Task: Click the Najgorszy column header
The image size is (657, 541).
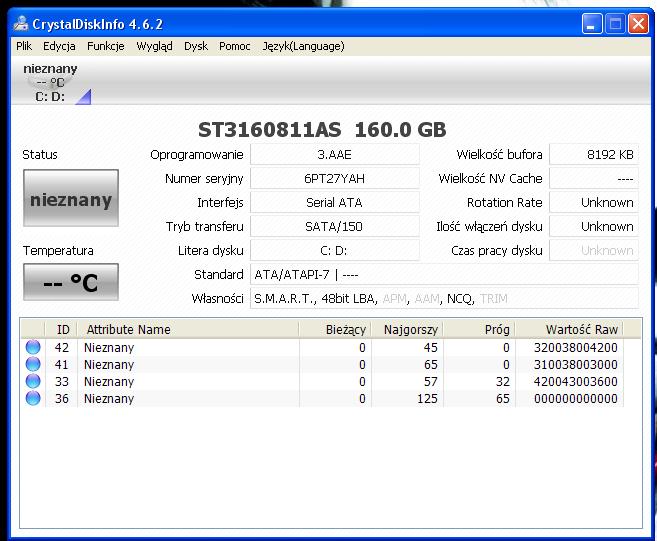Action: click(407, 329)
